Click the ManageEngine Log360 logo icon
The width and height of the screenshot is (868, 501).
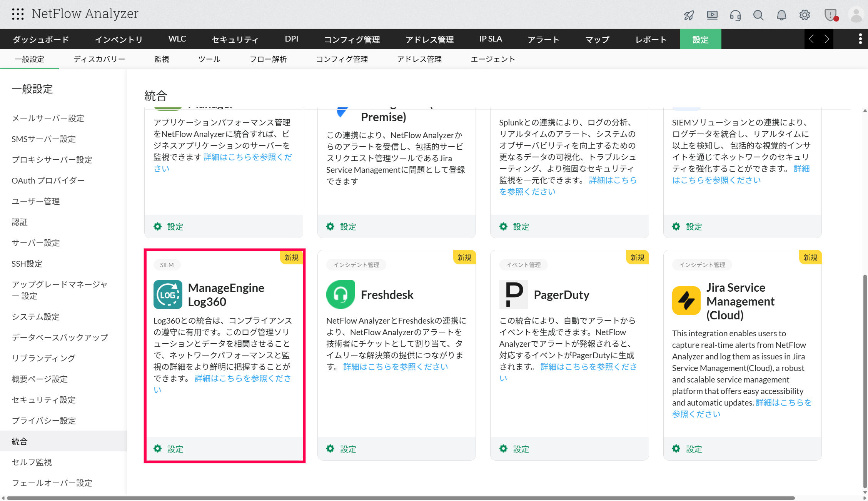pyautogui.click(x=168, y=295)
